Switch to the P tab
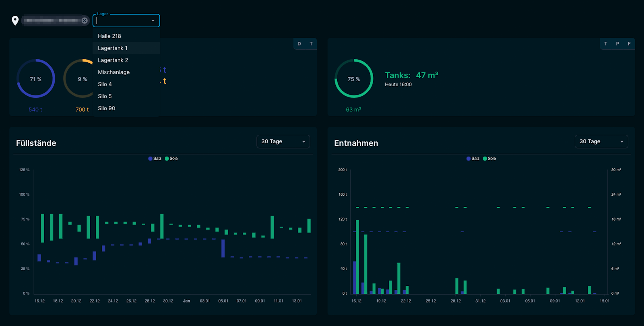644x326 pixels. point(617,44)
